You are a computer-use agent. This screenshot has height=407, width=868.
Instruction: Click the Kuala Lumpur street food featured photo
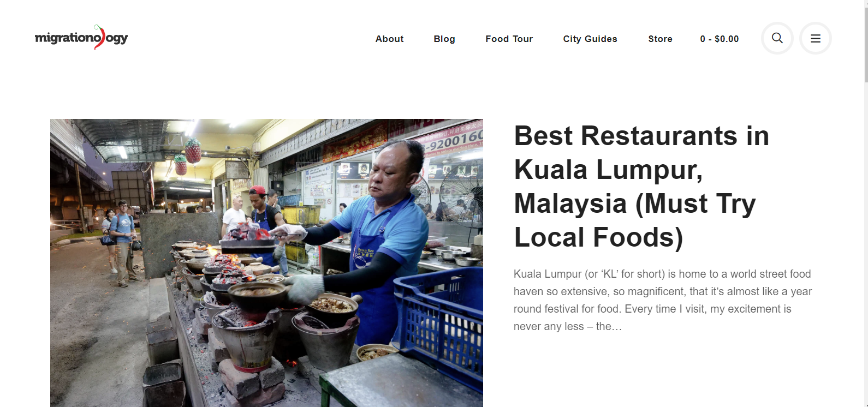(266, 263)
